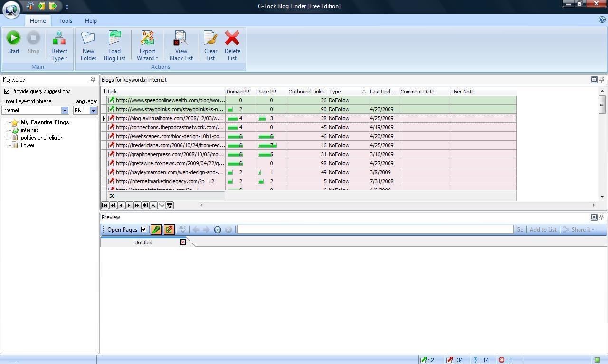Go to first record in grid navigator
Screen dimensions: 608x364
click(105, 205)
